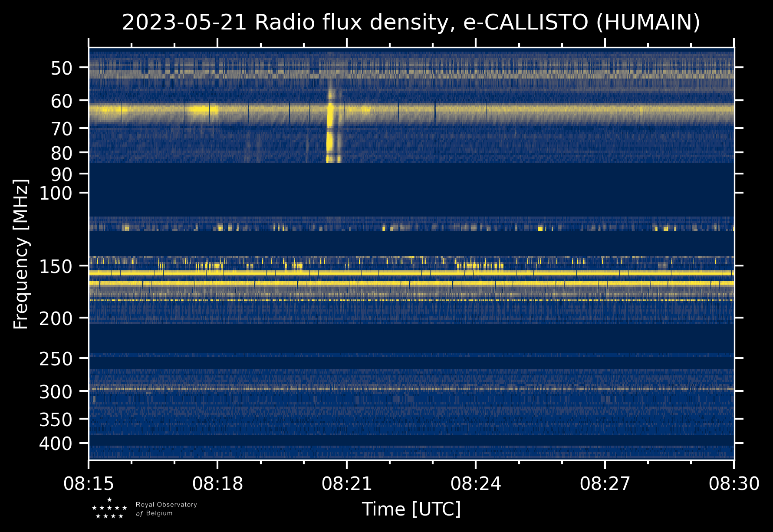Screen dimensions: 773x532
Task: Click the 'Royal Observatory of Belgium' text
Action: [166, 509]
